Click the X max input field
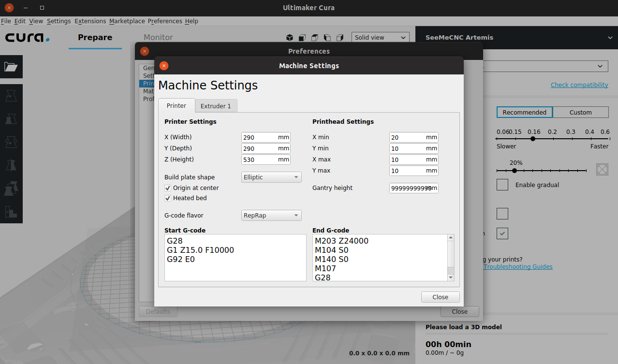 click(x=414, y=160)
